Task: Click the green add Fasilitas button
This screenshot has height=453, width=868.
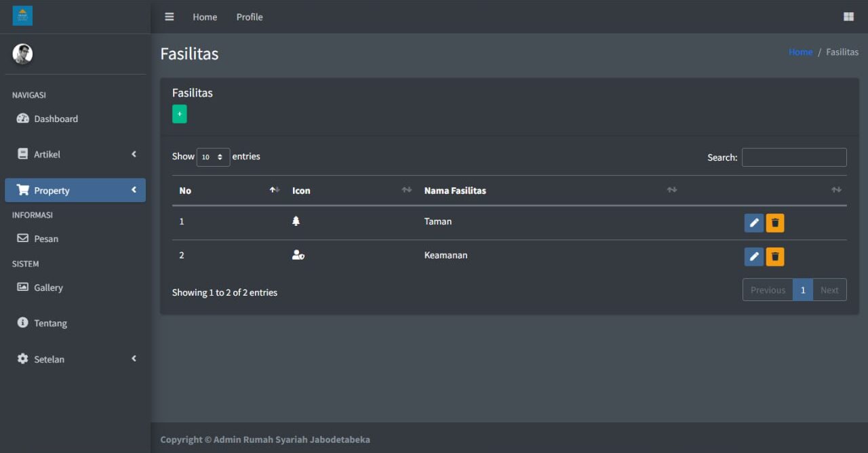Action: 179,114
